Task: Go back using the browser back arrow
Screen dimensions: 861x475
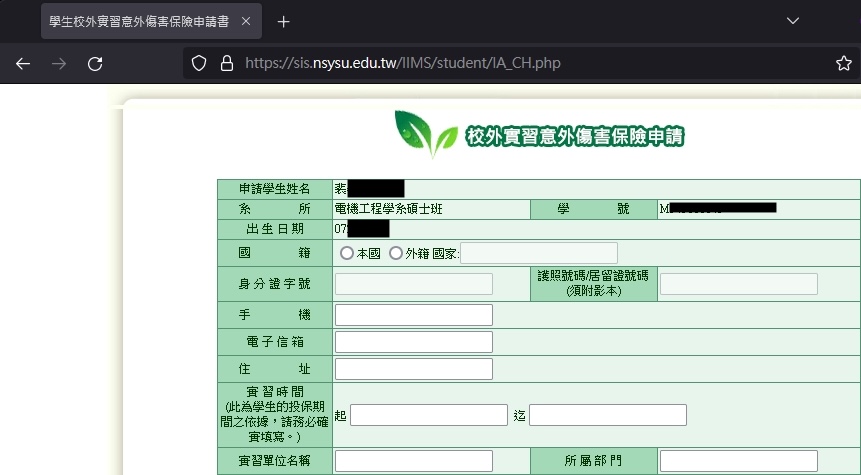Action: tap(23, 64)
